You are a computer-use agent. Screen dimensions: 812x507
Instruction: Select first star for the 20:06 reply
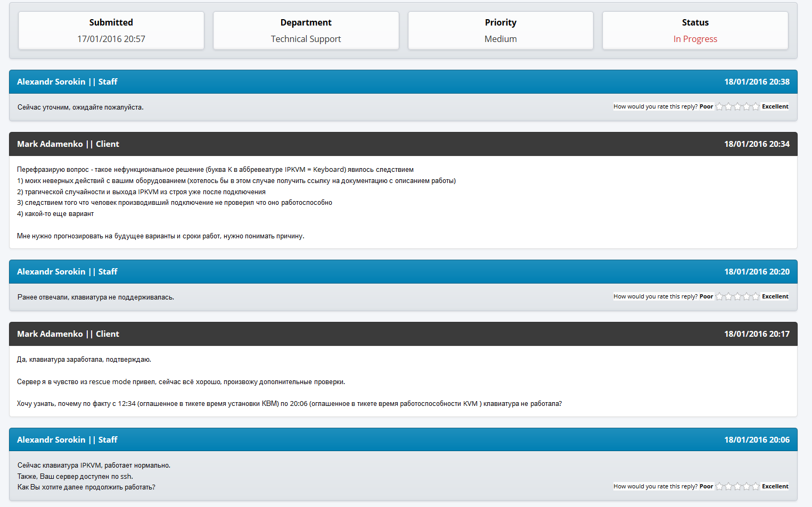pyautogui.click(x=719, y=486)
